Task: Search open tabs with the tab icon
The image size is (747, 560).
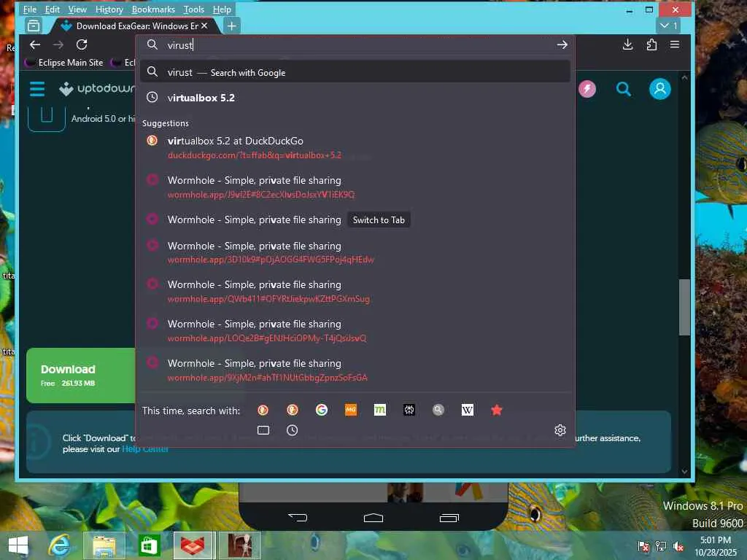Action: point(263,430)
